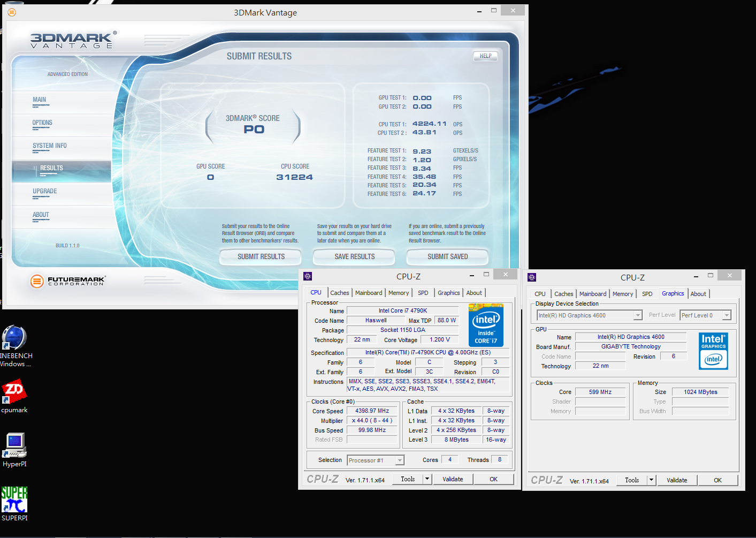The width and height of the screenshot is (756, 538).
Task: Click the Socket 1150 LGA package field
Action: pyautogui.click(x=403, y=330)
